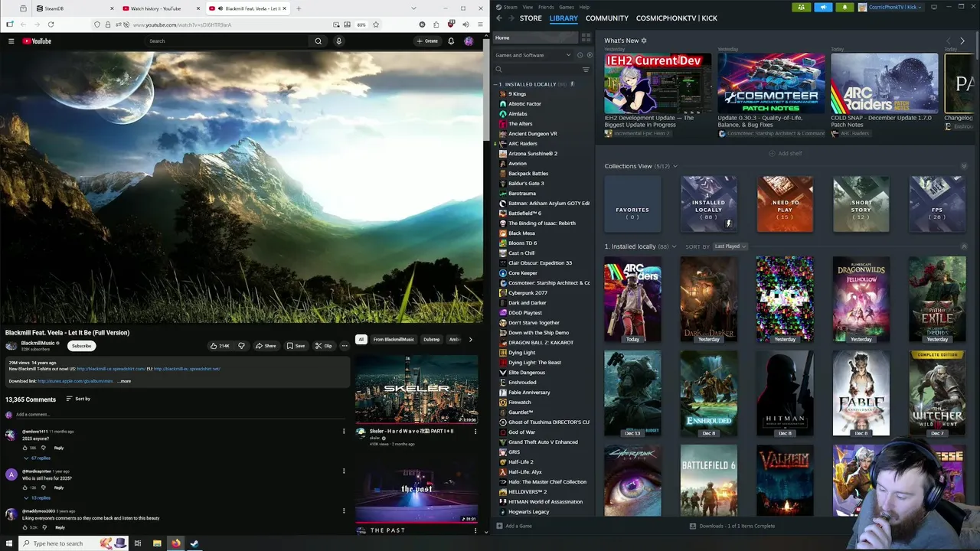Open Steam friends list green button
This screenshot has width=980, height=551.
[x=801, y=7]
